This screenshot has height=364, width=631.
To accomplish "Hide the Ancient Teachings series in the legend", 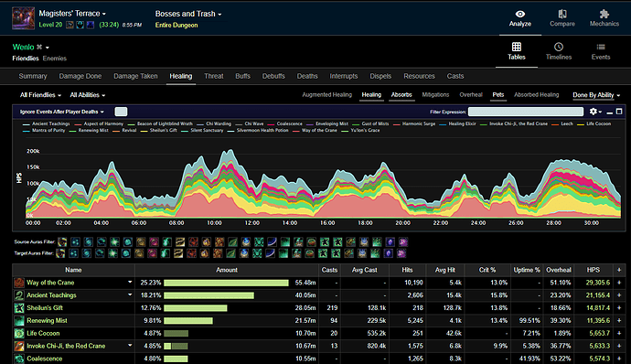I will (47, 123).
